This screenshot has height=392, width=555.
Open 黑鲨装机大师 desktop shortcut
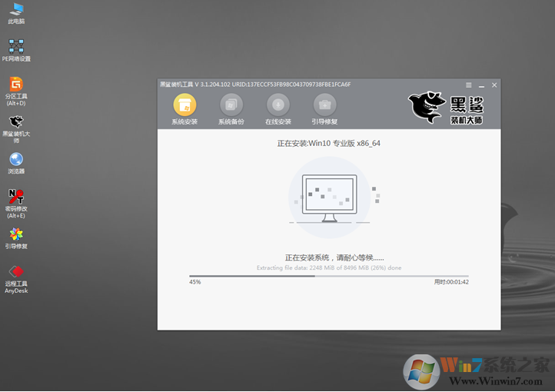pyautogui.click(x=16, y=129)
